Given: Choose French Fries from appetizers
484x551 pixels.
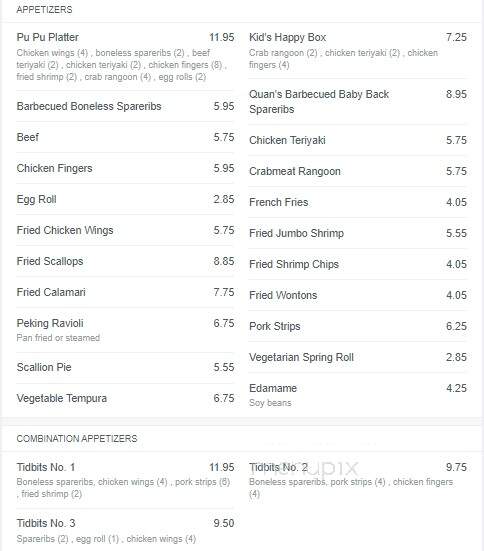Looking at the screenshot, I should click(x=358, y=202).
